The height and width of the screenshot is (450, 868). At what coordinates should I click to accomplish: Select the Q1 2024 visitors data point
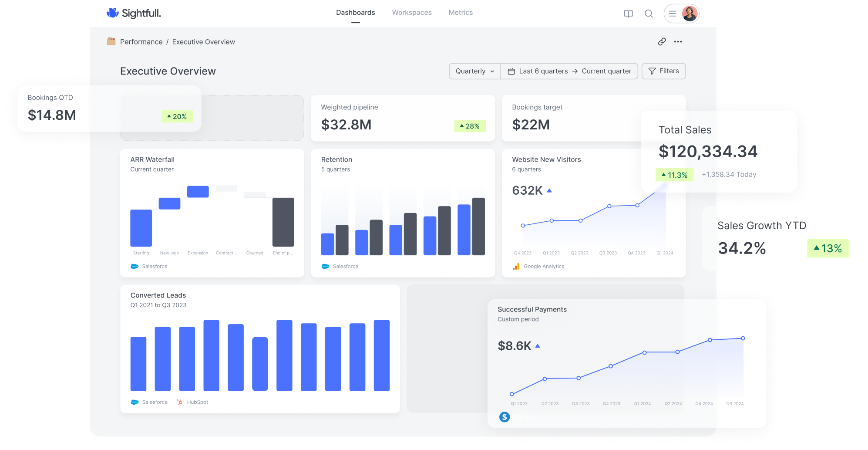pos(665,185)
